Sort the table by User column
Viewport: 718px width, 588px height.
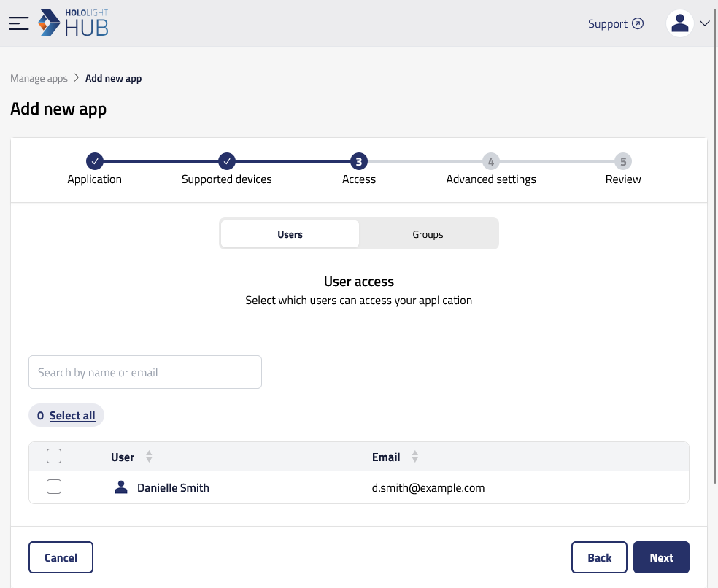pyautogui.click(x=149, y=457)
